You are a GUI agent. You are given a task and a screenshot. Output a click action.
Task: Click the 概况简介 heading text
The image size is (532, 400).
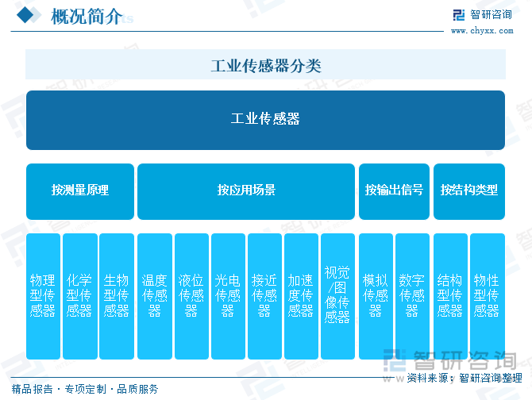(87, 17)
